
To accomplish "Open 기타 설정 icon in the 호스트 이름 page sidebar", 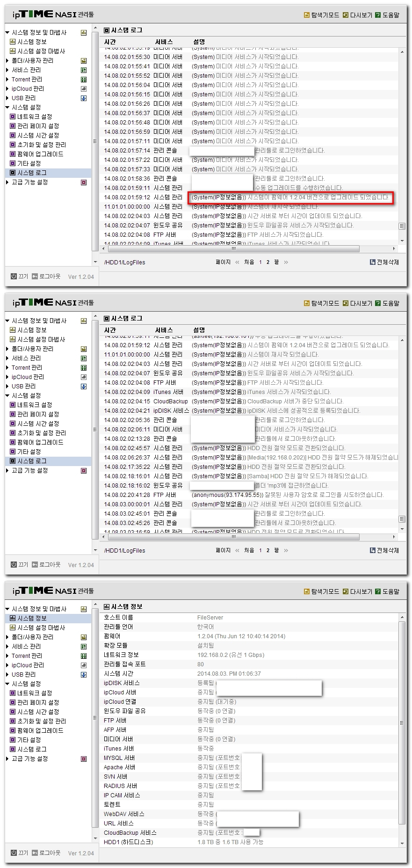I will (13, 740).
